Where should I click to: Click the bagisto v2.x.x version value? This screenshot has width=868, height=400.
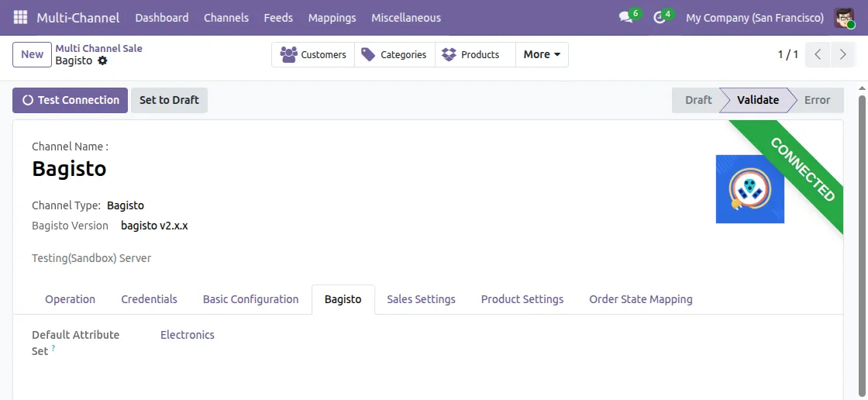pos(154,226)
